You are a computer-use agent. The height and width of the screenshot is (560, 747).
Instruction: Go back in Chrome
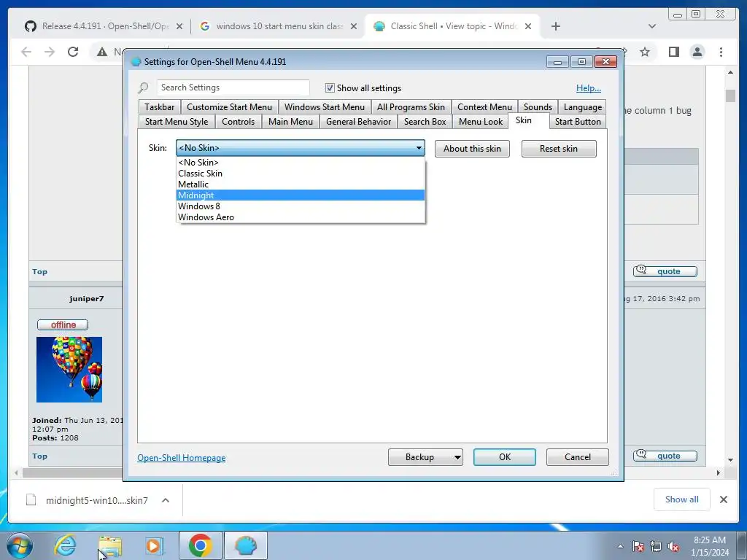[x=26, y=52]
